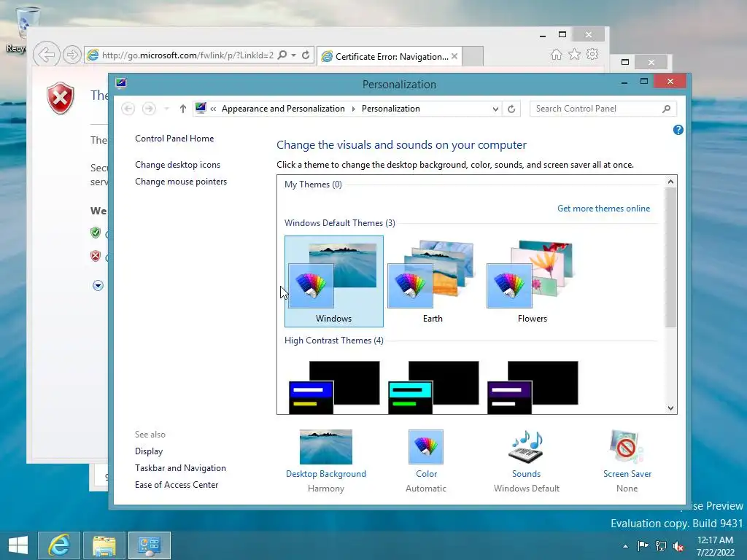The image size is (747, 560).
Task: Select the Windows default theme
Action: tap(333, 281)
